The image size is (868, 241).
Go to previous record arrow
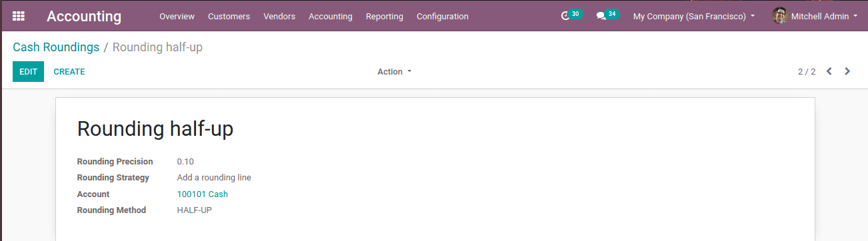(829, 71)
